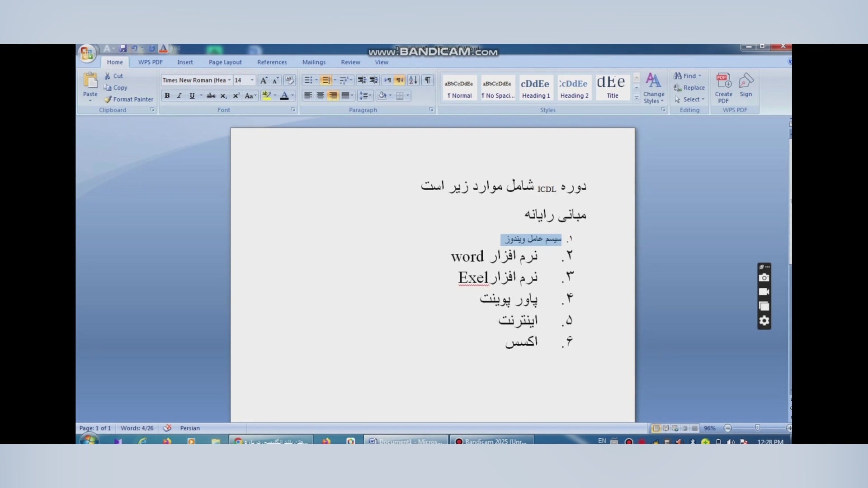Toggle show paragraph marks

click(x=427, y=80)
